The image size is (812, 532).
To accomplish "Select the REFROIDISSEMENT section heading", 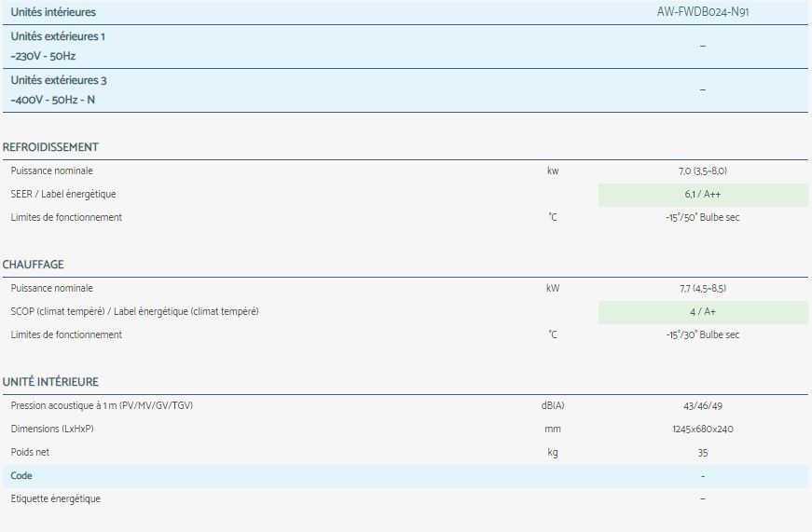I will [50, 147].
